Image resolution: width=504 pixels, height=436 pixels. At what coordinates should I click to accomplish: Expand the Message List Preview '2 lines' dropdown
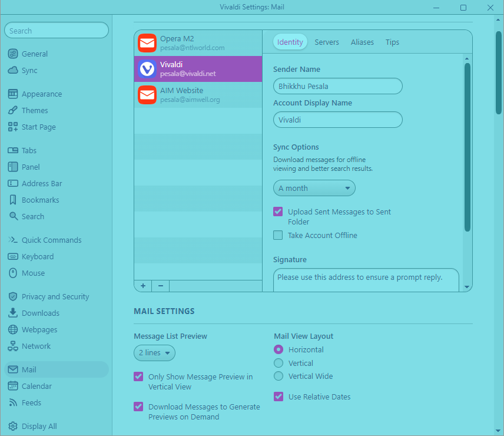pos(154,353)
